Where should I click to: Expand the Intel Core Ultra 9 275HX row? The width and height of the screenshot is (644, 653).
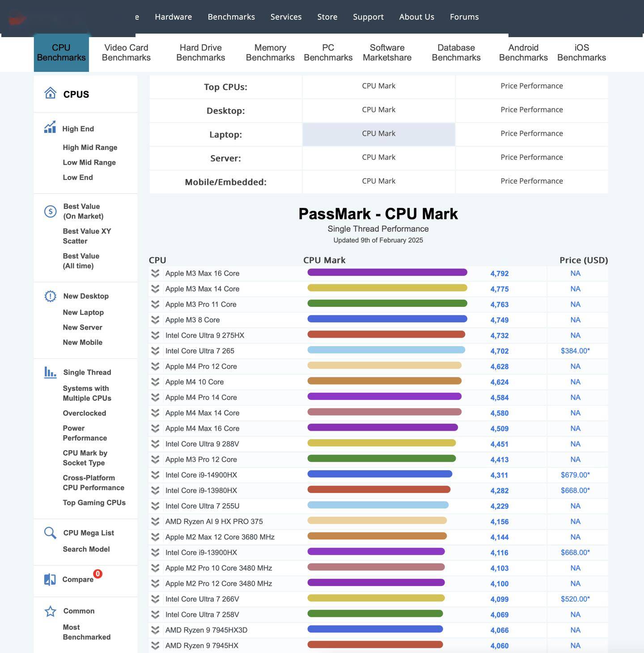(155, 335)
